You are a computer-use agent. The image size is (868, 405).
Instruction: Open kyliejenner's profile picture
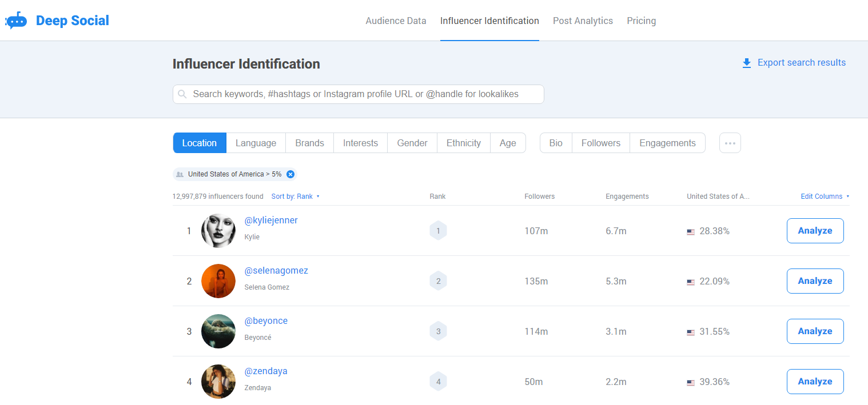tap(218, 231)
